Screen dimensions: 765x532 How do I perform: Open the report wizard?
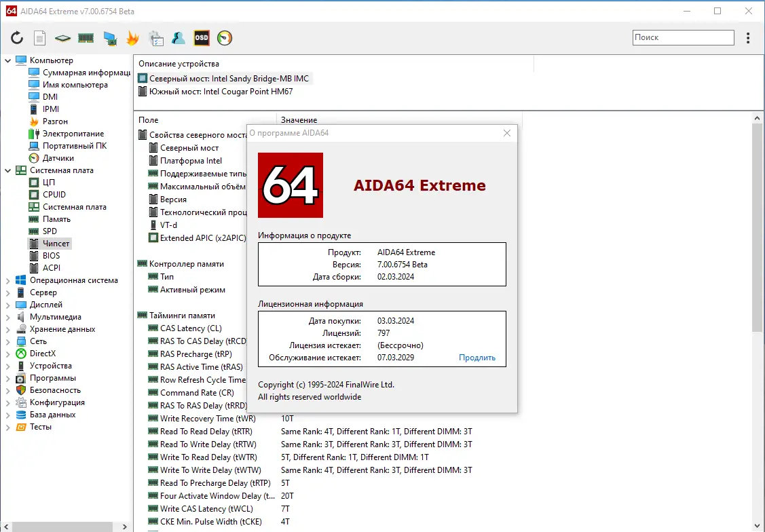39,38
